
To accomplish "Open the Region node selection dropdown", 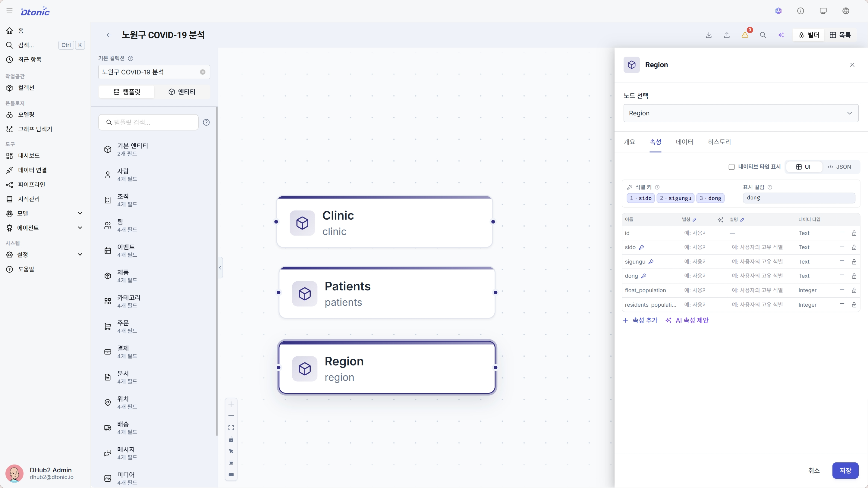I will [741, 113].
